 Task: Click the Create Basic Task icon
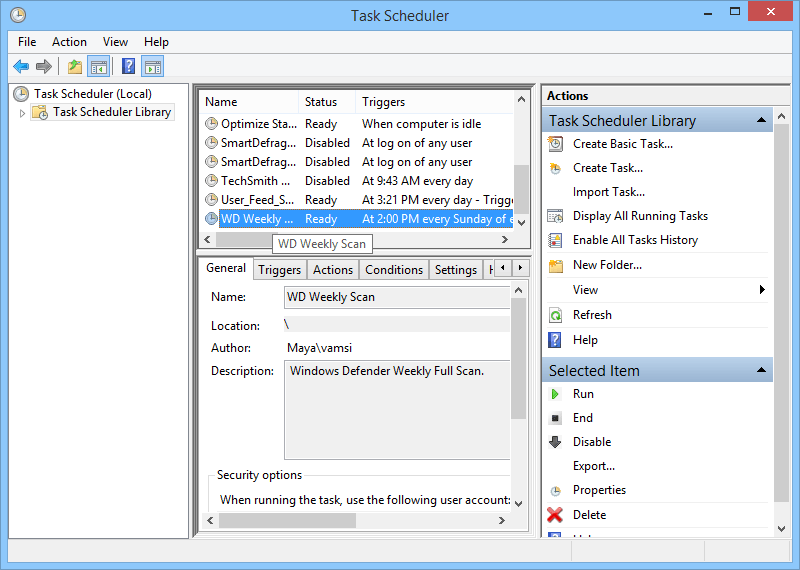555,144
